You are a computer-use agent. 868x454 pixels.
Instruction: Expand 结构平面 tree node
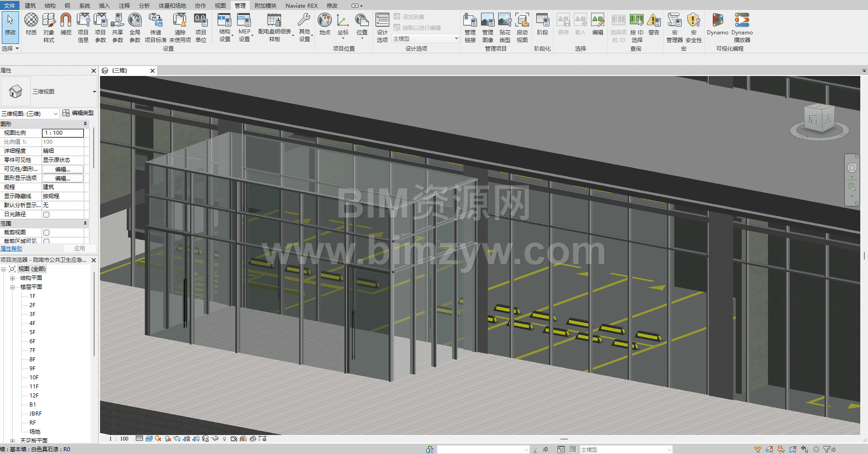(13, 278)
